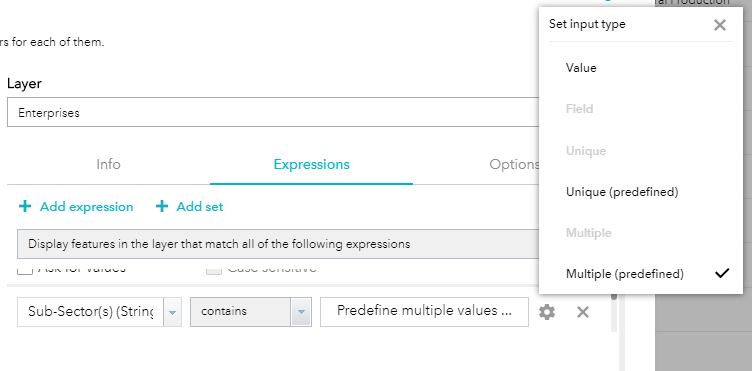
Task: Choose Unique (predefined) input type
Action: (622, 192)
